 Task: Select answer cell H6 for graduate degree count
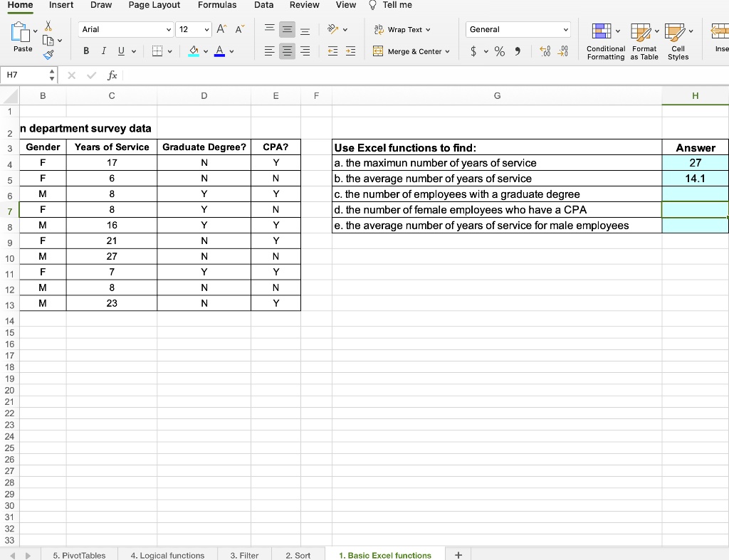tap(695, 194)
